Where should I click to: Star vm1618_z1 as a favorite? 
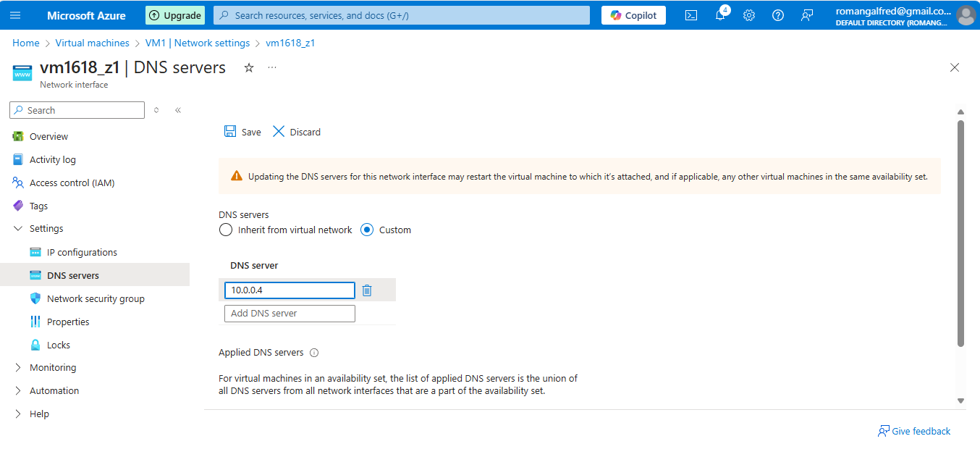[x=248, y=67]
